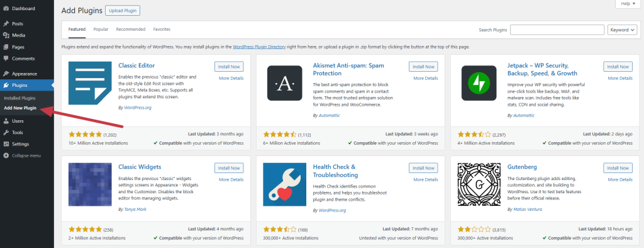Click the Appearance paintbrush icon
Image resolution: width=644 pixels, height=248 pixels.
click(x=6, y=74)
